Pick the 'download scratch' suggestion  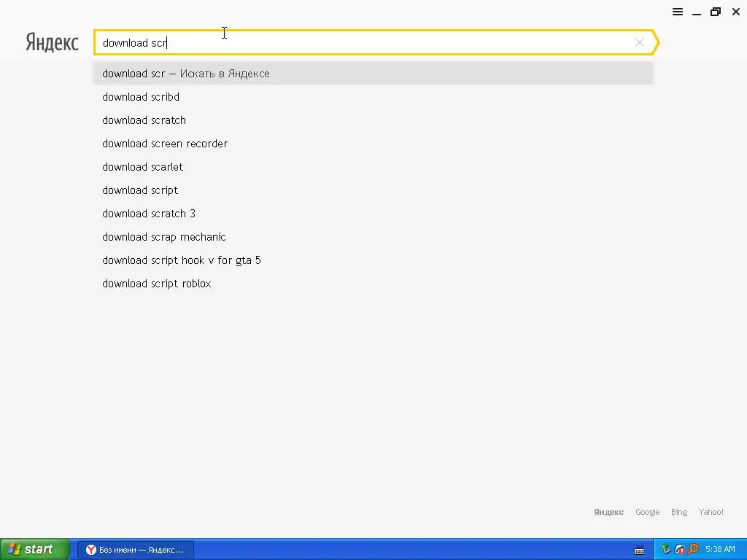(373, 120)
